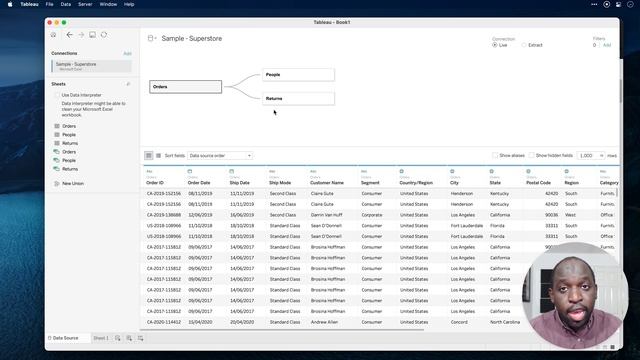Click the Segment column header
The height and width of the screenshot is (360, 640).
pos(370,183)
